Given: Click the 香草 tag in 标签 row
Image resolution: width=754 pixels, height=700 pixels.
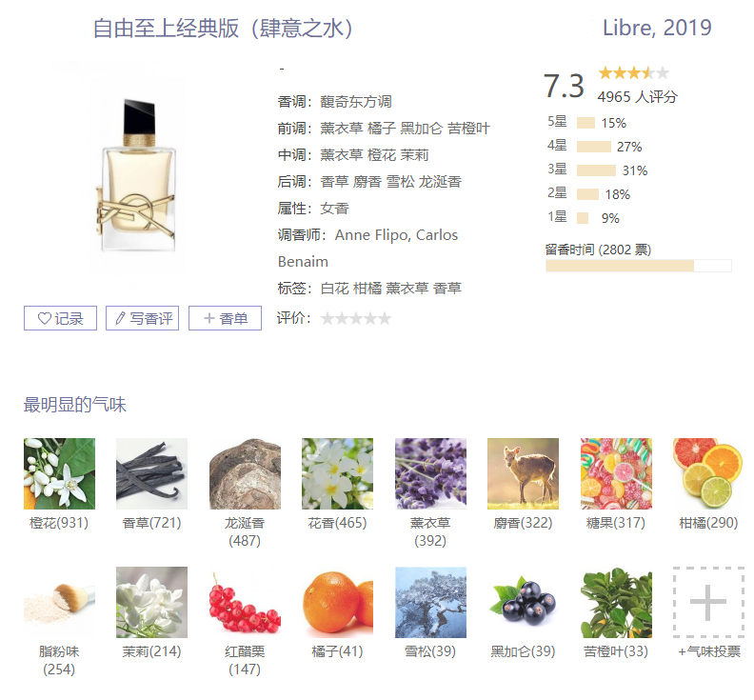Looking at the screenshot, I should 447,289.
